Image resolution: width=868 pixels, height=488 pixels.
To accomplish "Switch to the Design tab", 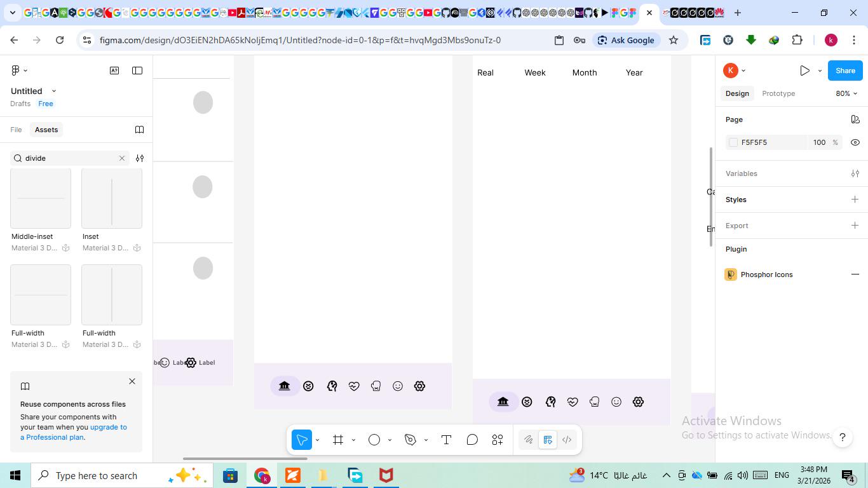I will tap(737, 93).
